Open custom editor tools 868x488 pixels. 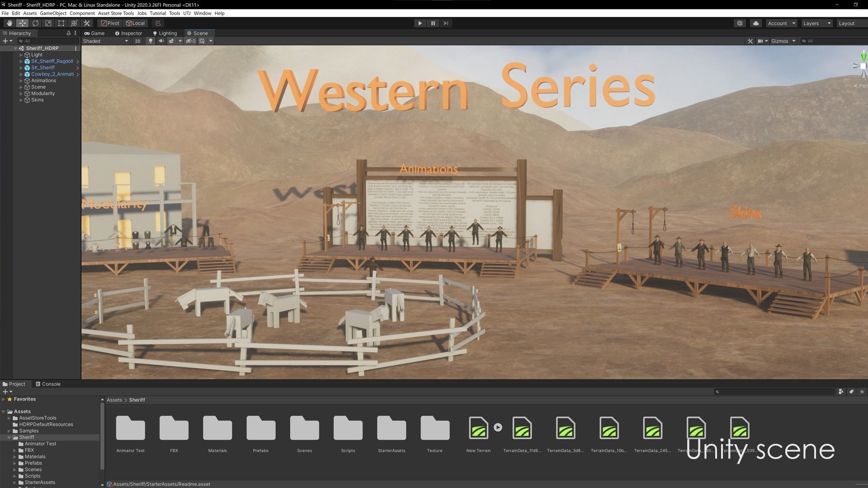[x=87, y=23]
